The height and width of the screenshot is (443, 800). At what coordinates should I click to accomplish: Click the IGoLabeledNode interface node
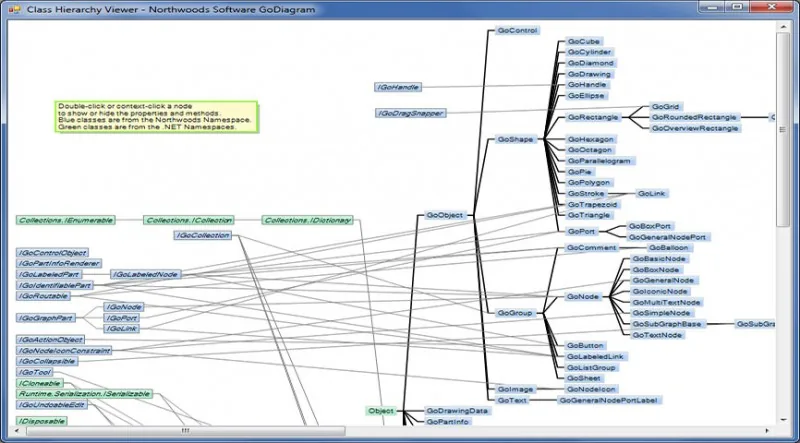(146, 275)
